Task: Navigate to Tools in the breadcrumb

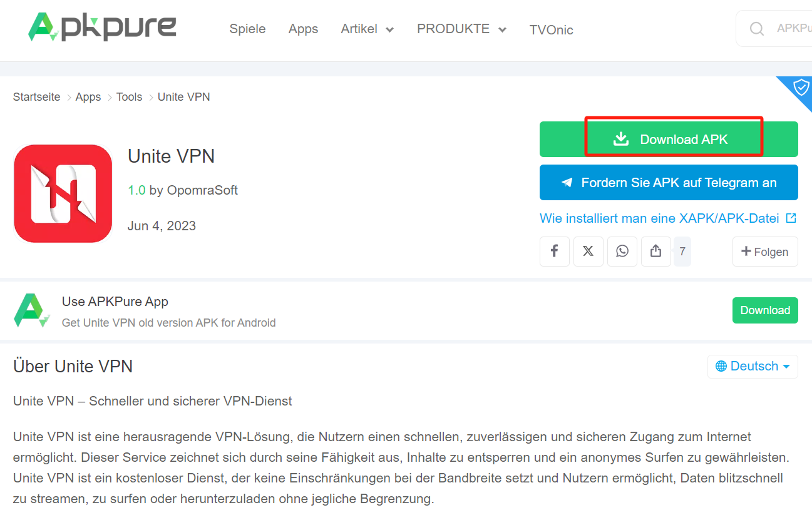Action: tap(129, 97)
